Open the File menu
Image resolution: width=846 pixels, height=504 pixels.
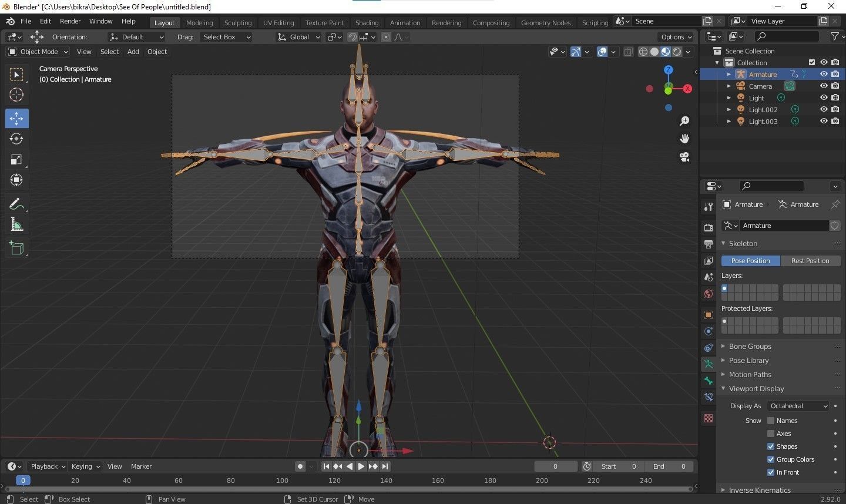[26, 21]
